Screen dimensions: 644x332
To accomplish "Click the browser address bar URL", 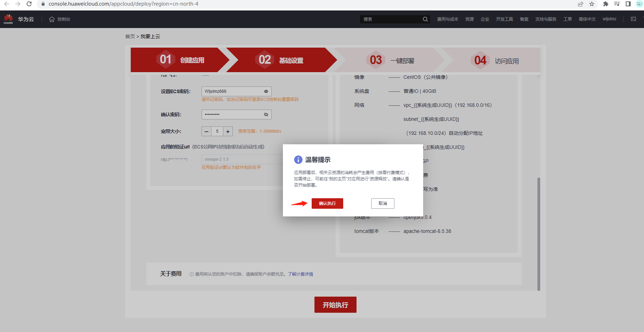I will [x=123, y=4].
